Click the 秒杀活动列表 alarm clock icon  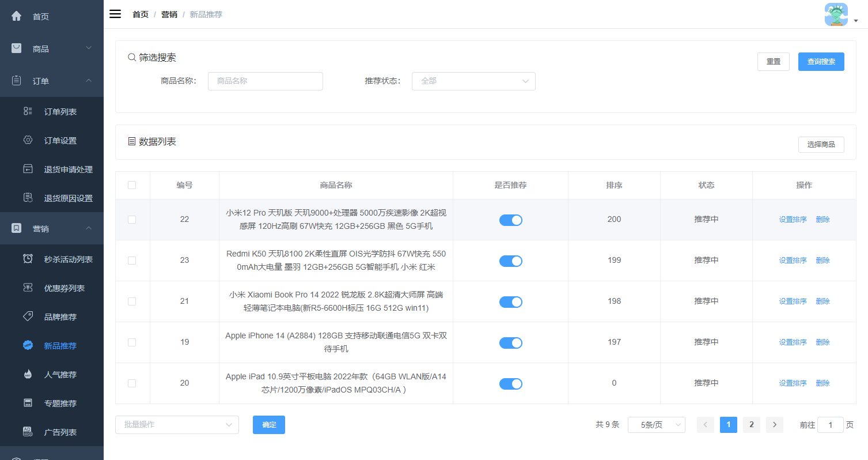coord(28,259)
